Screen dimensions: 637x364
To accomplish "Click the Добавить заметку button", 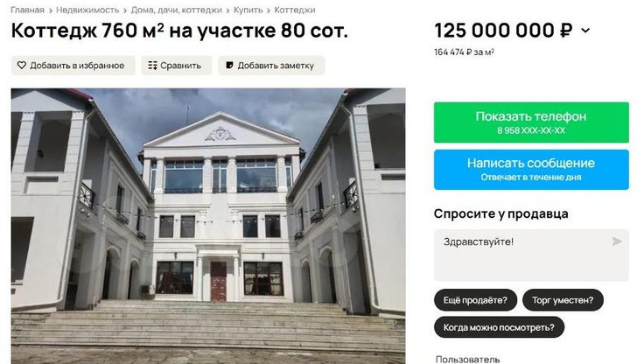I will click(271, 66).
